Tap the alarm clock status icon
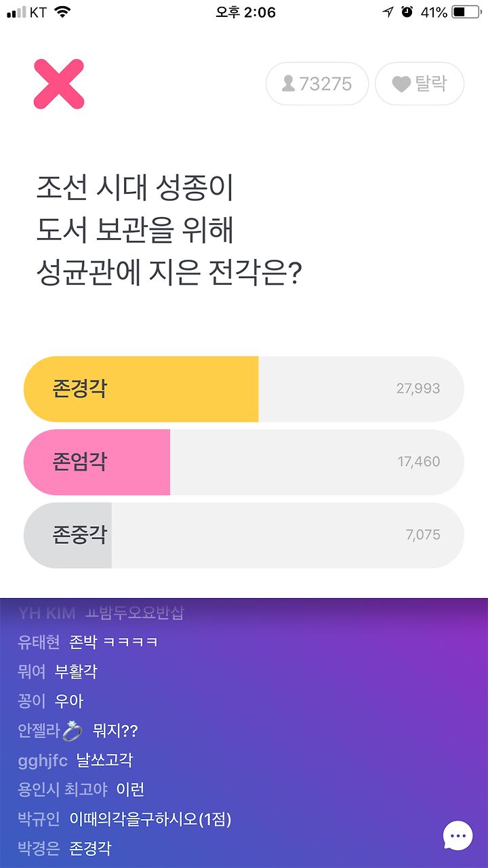This screenshot has width=488, height=868. tap(407, 12)
